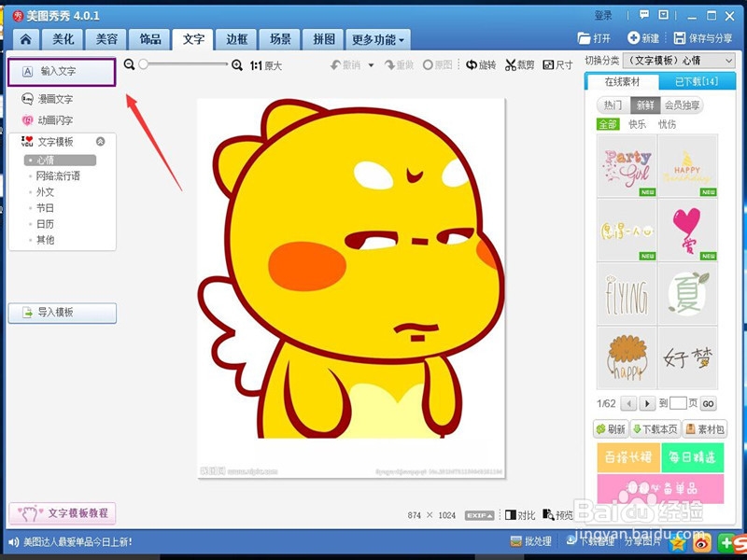Click the 刷新 refresh button
The width and height of the screenshot is (747, 560).
pos(611,429)
